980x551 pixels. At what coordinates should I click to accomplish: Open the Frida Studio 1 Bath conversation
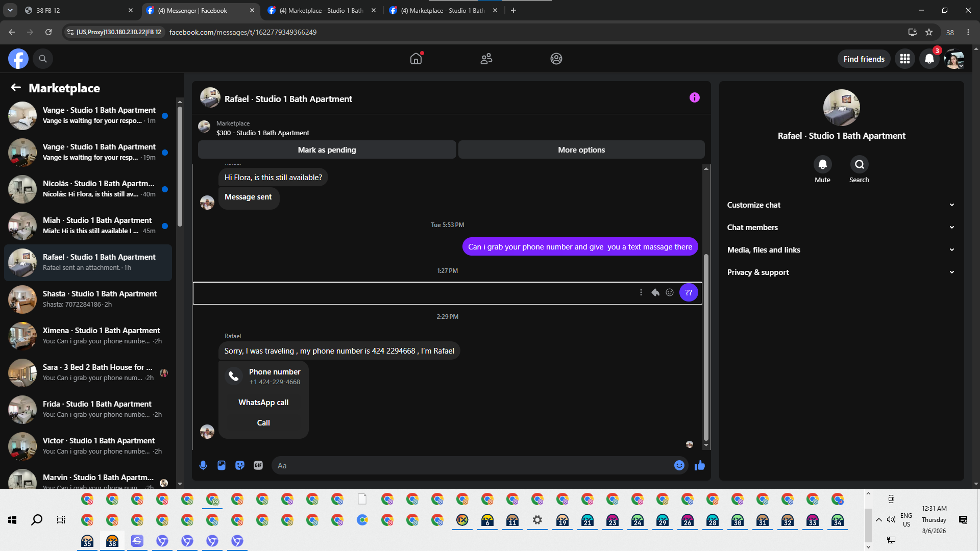pos(88,410)
